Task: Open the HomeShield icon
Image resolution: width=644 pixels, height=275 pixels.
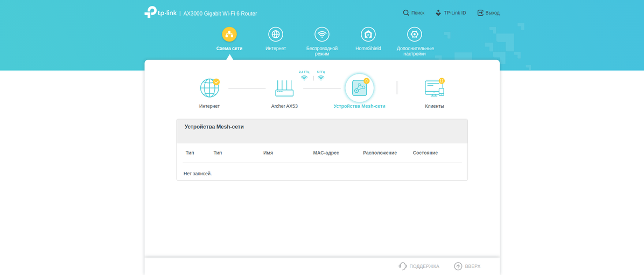Action: 368,35
